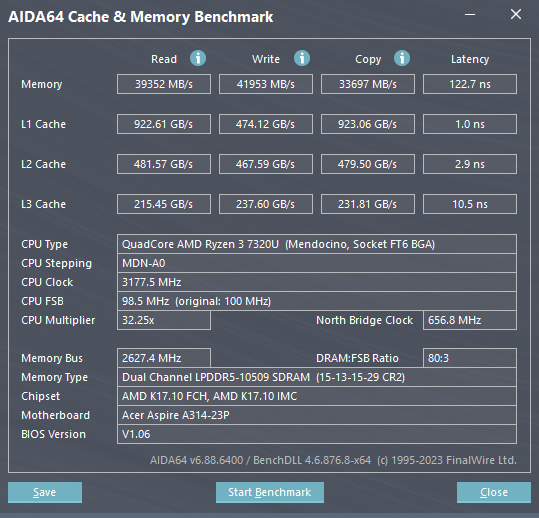The width and height of the screenshot is (539, 518).
Task: Click the Close button at bottom
Action: (494, 492)
